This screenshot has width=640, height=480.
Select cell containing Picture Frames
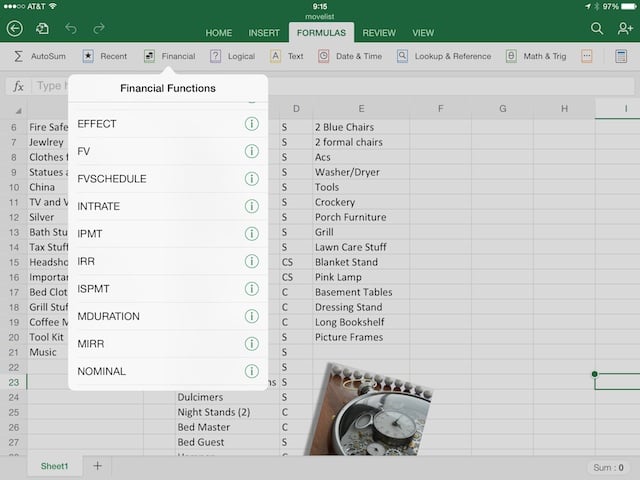click(361, 337)
